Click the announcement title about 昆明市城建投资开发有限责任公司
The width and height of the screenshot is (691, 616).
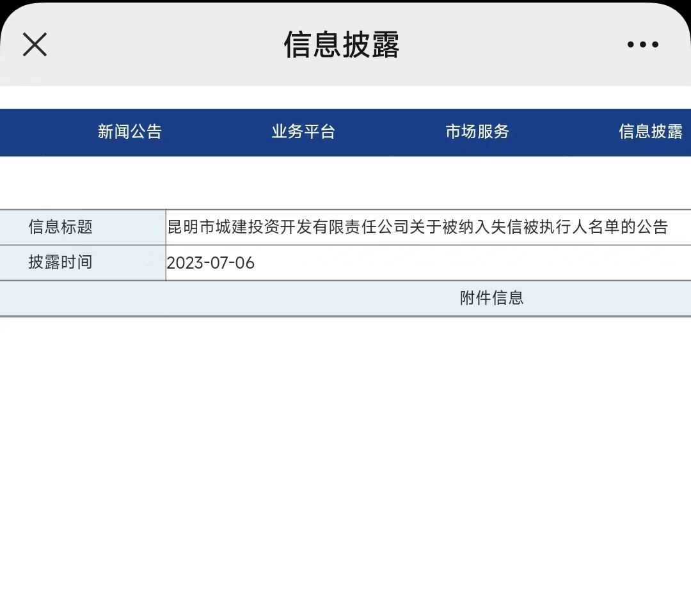click(418, 227)
